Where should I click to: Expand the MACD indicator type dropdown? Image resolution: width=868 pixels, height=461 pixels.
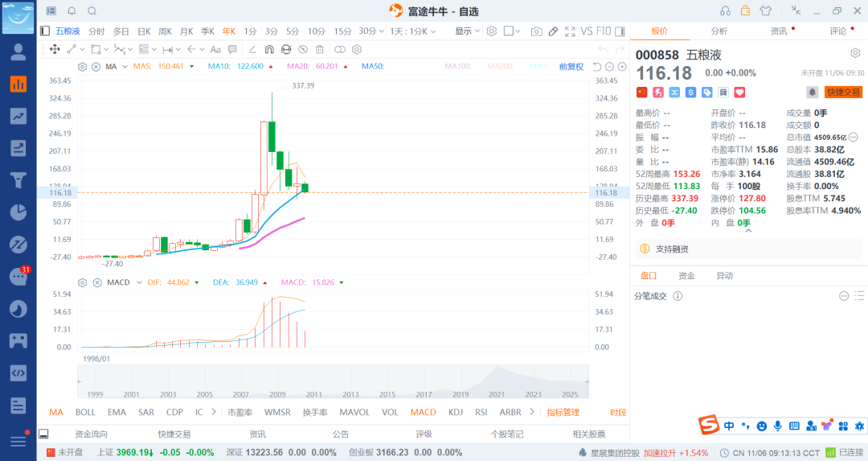point(139,282)
